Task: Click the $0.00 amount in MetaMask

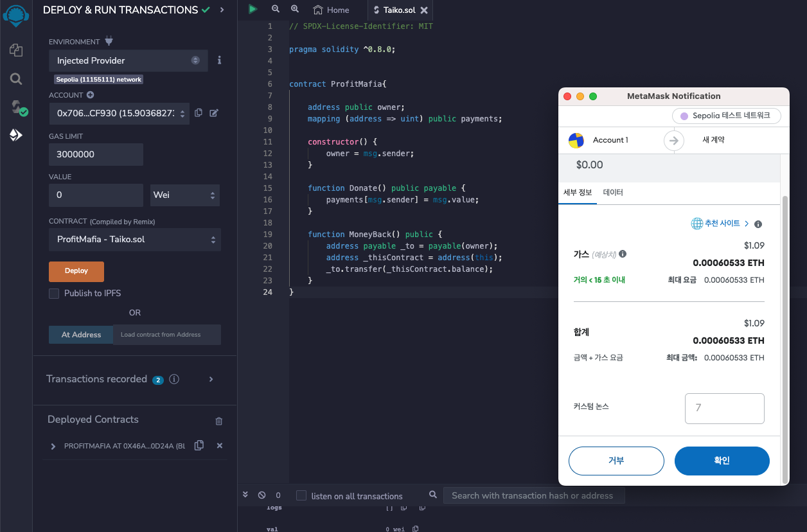Action: 590,165
